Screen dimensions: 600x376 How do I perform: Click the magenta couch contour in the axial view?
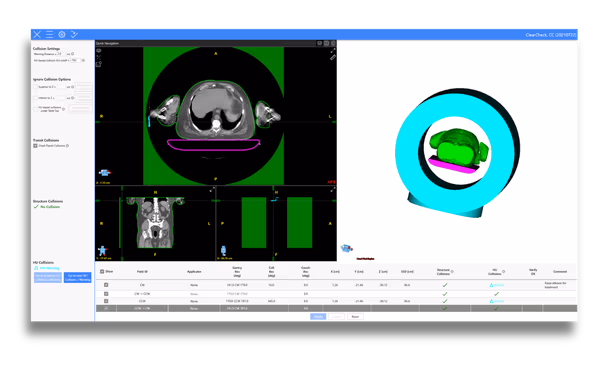coord(214,145)
